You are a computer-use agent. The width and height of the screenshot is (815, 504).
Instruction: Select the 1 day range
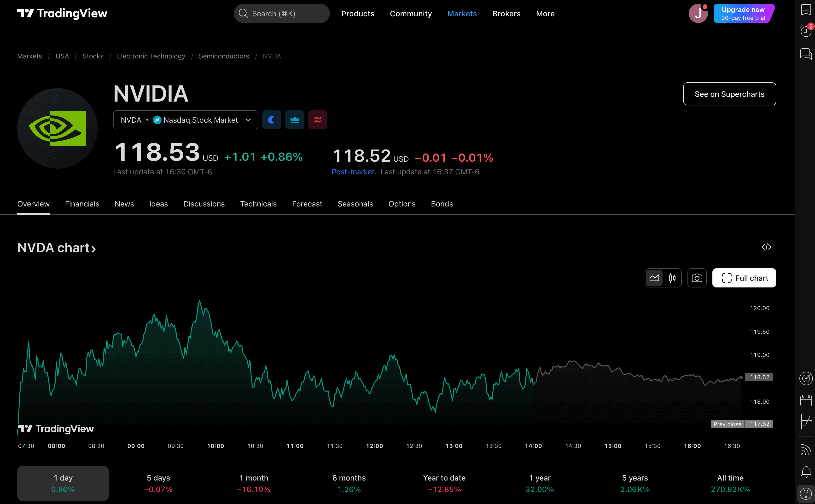pos(63,483)
